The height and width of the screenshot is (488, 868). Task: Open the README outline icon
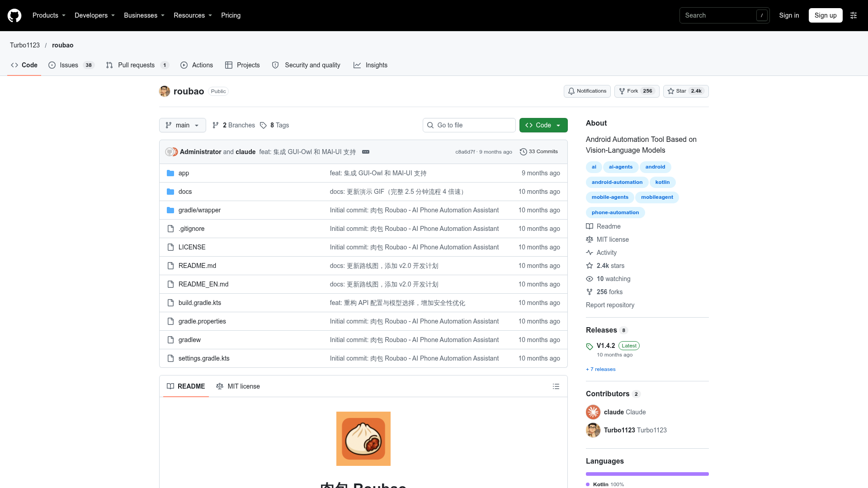coord(556,386)
